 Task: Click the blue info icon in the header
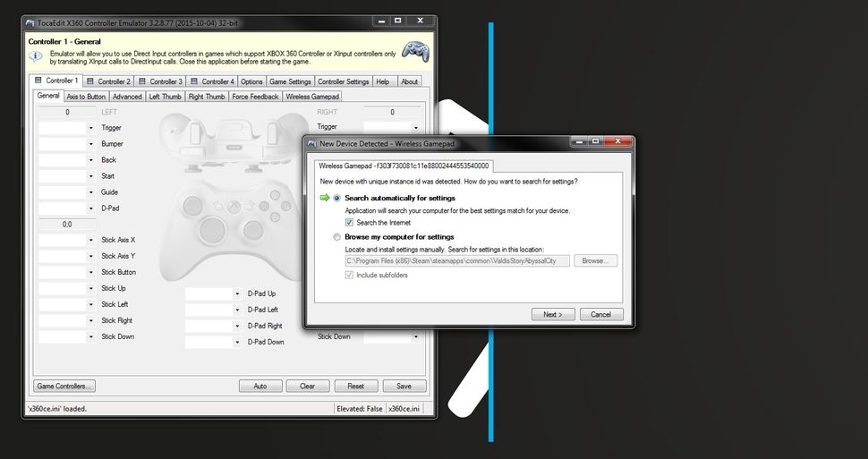(x=35, y=56)
